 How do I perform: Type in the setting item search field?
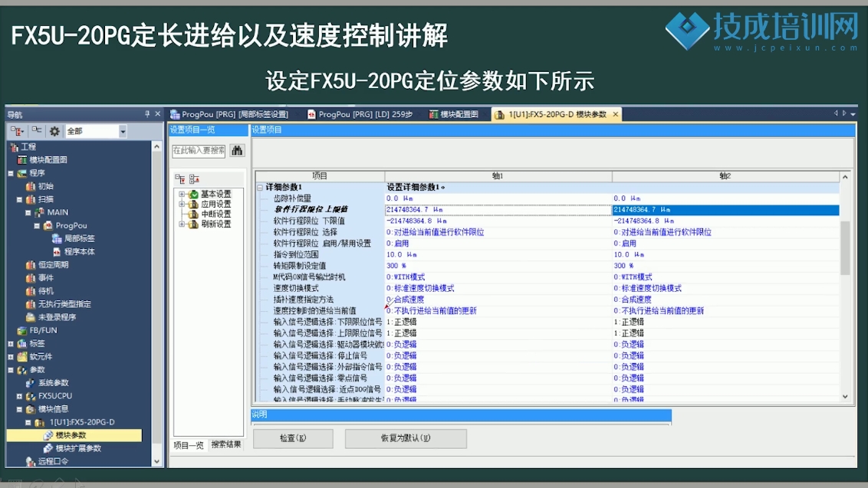click(198, 150)
